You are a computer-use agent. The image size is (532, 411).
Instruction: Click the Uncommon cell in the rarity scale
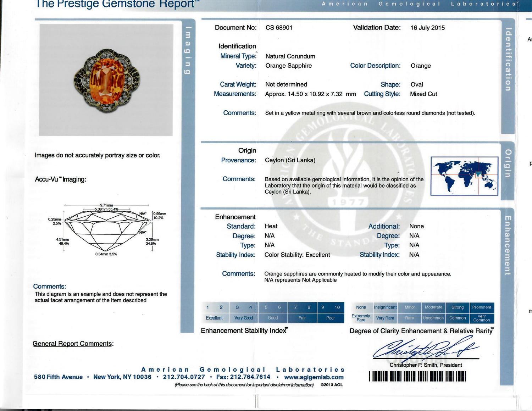433,318
